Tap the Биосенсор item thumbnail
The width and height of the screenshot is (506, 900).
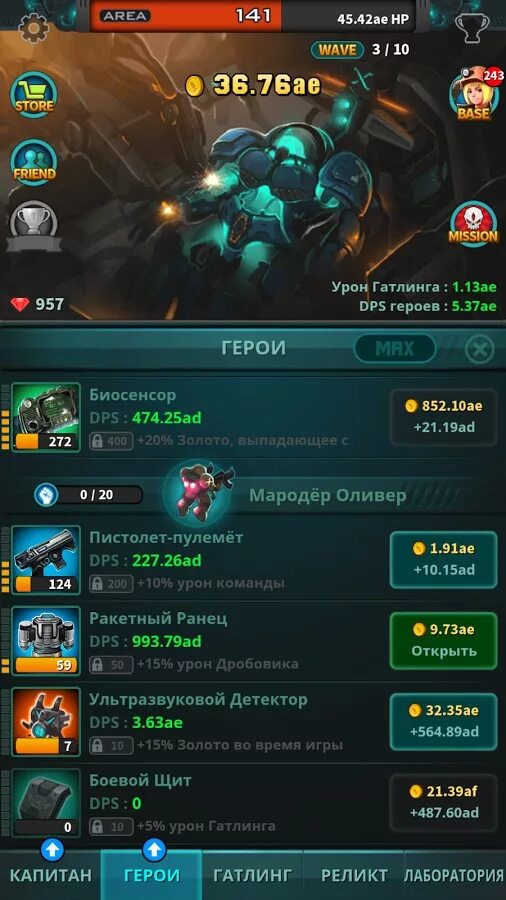[x=46, y=417]
